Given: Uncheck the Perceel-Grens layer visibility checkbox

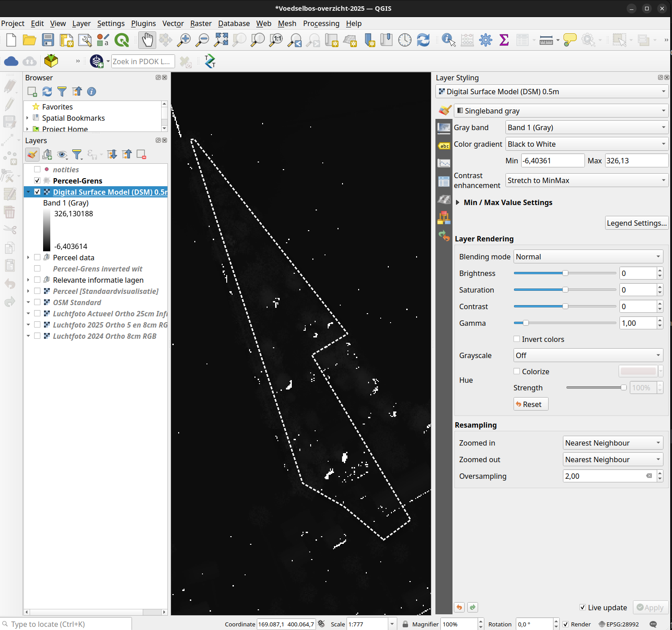Looking at the screenshot, I should pyautogui.click(x=37, y=180).
